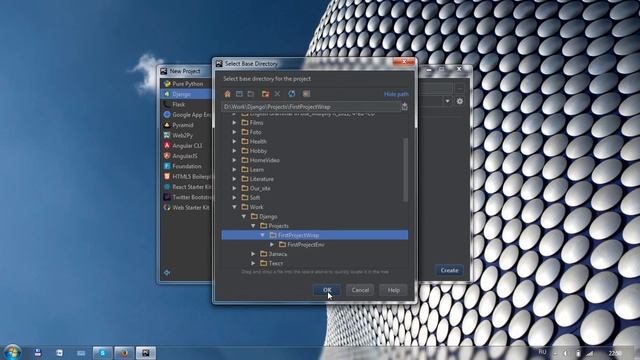
Task: Select the Projects folder name
Action: coord(278,226)
